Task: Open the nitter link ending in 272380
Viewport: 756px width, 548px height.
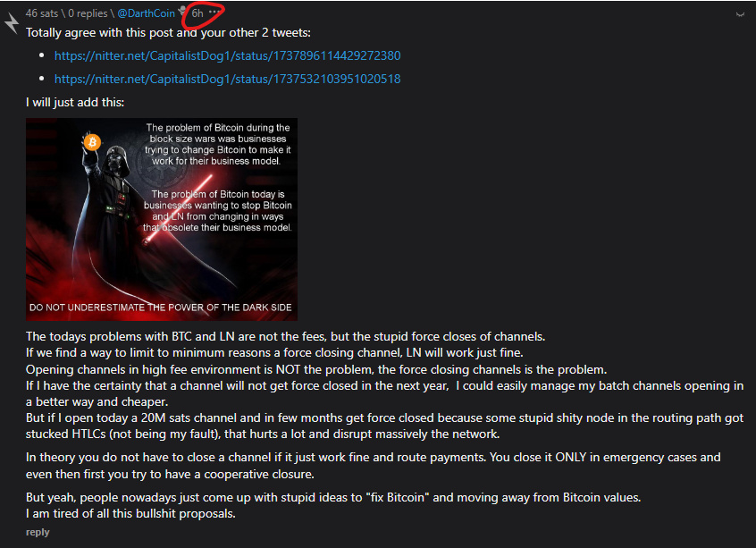Action: 227,56
